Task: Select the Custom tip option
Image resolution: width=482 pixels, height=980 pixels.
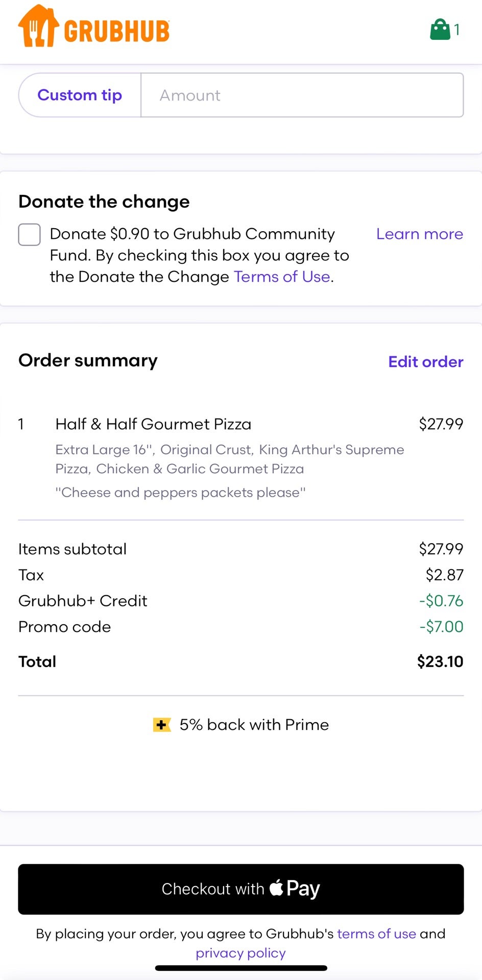Action: (x=80, y=95)
